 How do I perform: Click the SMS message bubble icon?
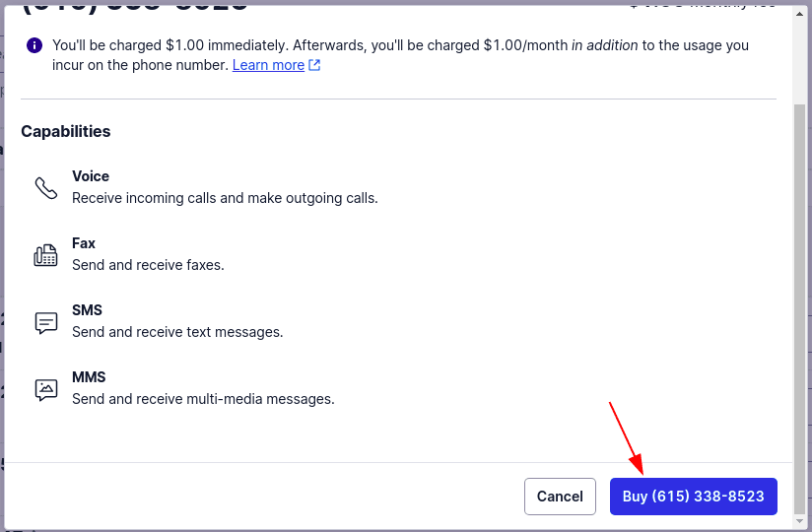point(46,322)
